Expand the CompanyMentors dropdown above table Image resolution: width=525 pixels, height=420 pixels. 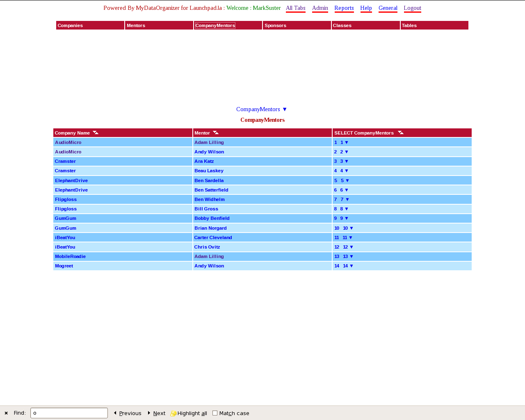[285, 109]
